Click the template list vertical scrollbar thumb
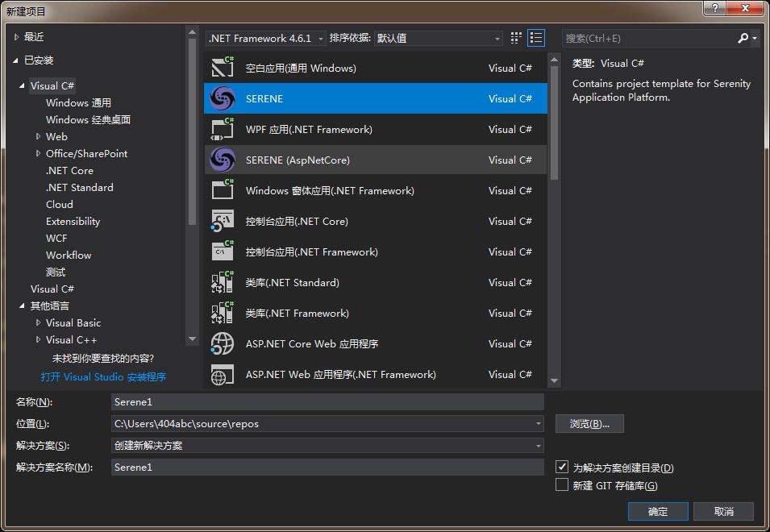The width and height of the screenshot is (770, 532). [x=554, y=123]
